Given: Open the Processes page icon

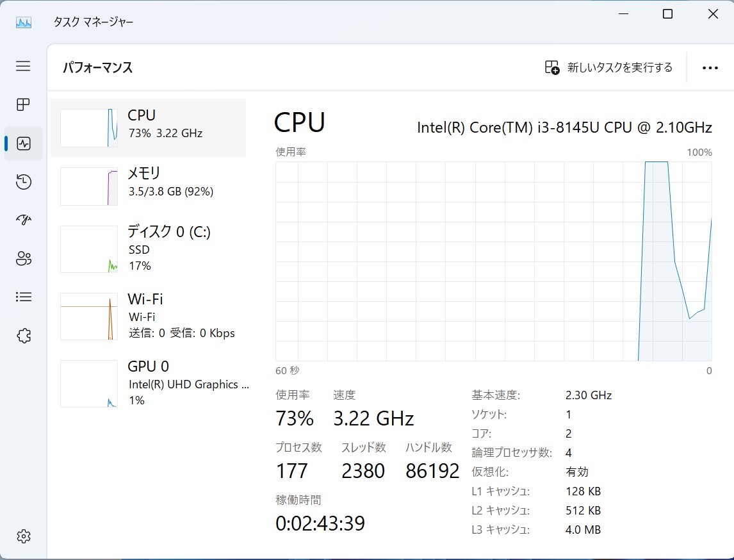Looking at the screenshot, I should [x=23, y=105].
